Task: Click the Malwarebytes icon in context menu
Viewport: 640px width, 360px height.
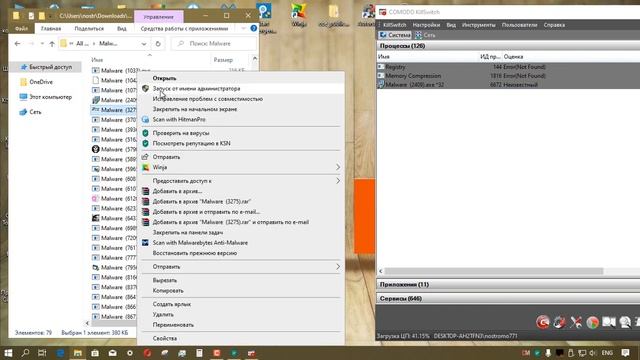Action: coord(145,242)
